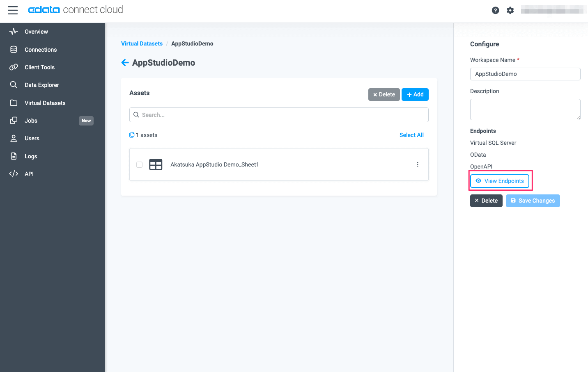Check the Akatsuka AppStudio Demo_Sheet1 asset checkbox
Image resolution: width=588 pixels, height=372 pixels.
139,164
